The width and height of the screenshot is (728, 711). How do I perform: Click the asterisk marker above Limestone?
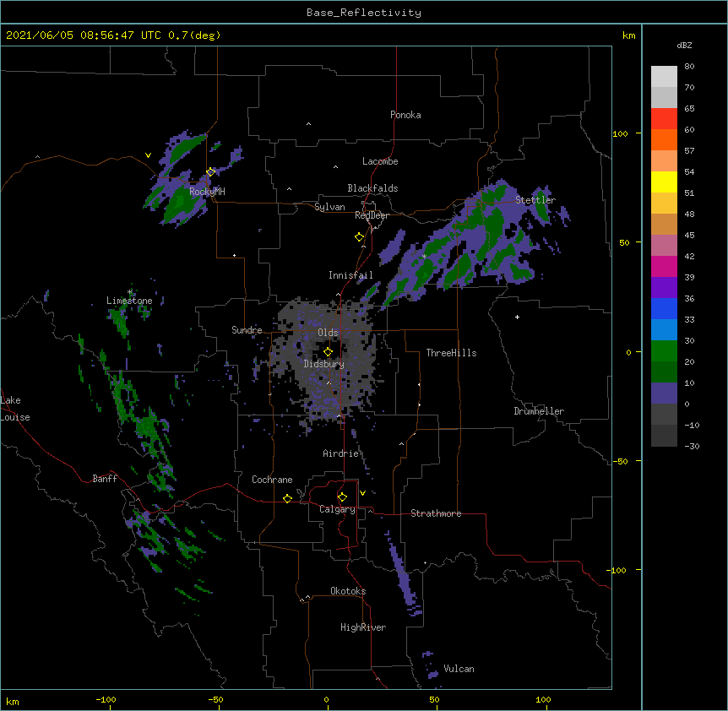coord(130,292)
